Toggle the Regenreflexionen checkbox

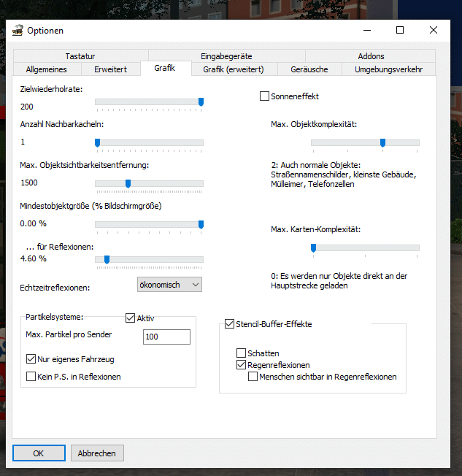pyautogui.click(x=242, y=365)
